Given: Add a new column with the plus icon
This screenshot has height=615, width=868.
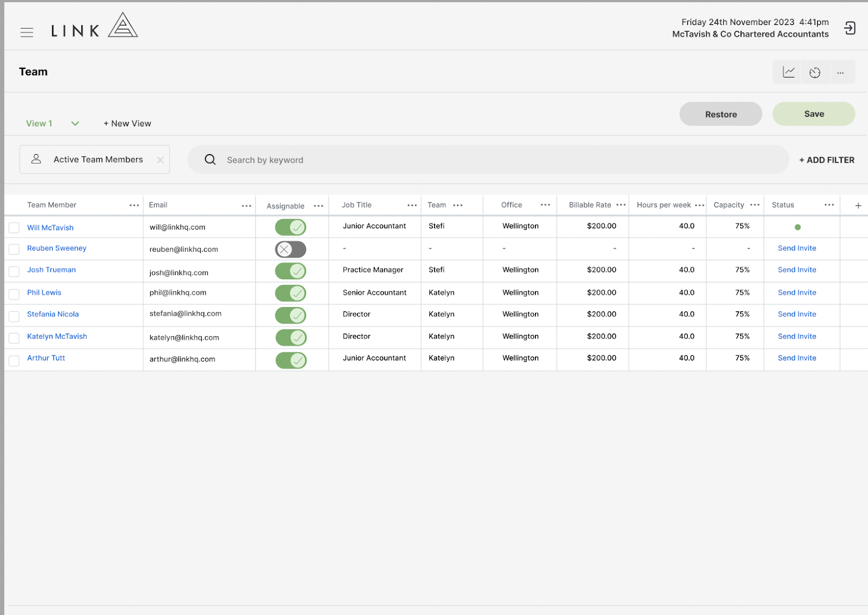Looking at the screenshot, I should (x=858, y=205).
